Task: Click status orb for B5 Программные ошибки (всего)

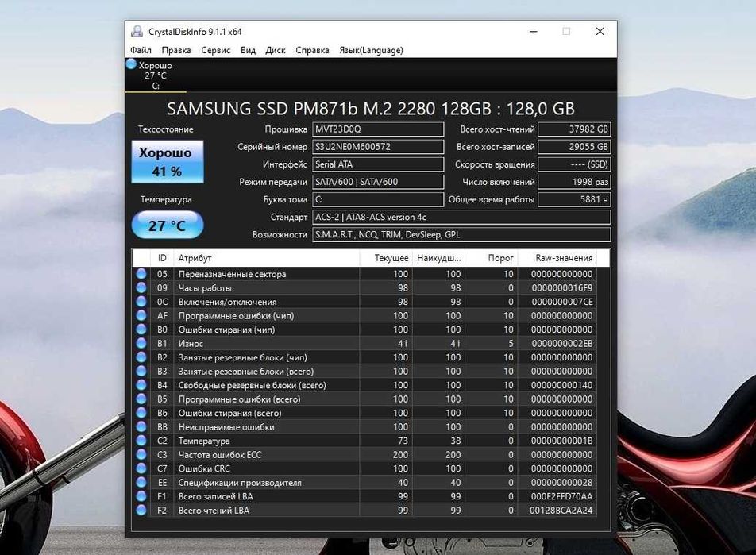Action: pyautogui.click(x=141, y=399)
